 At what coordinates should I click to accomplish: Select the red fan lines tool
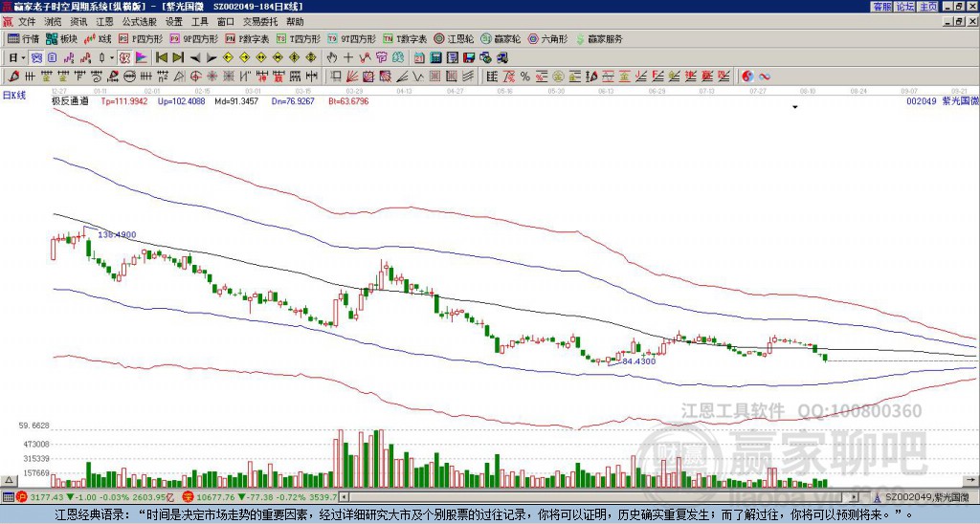click(x=352, y=76)
